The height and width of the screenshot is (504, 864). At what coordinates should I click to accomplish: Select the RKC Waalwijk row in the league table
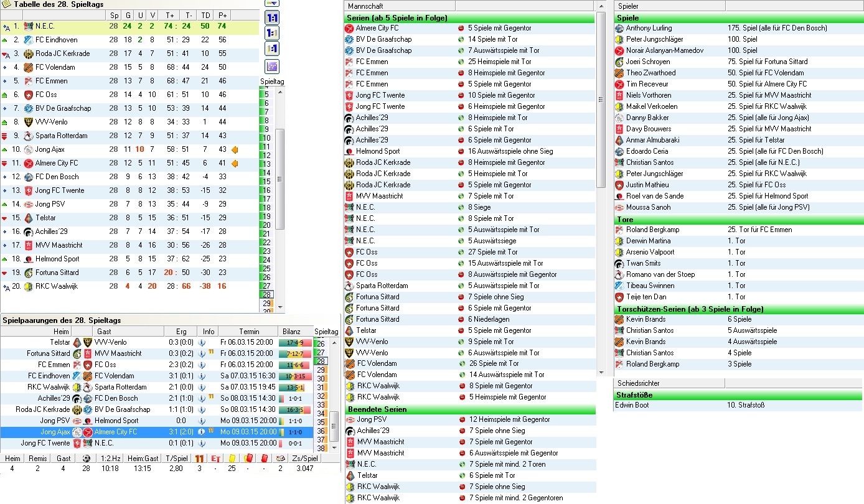pos(129,286)
